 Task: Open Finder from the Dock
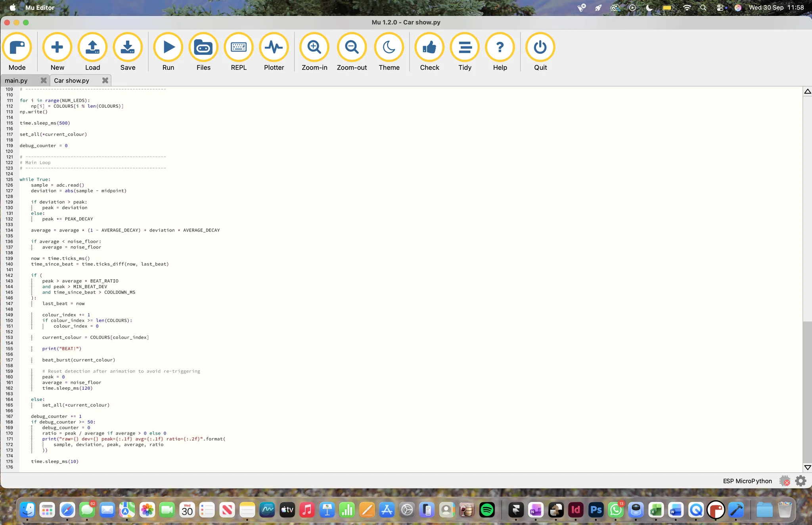[27, 510]
